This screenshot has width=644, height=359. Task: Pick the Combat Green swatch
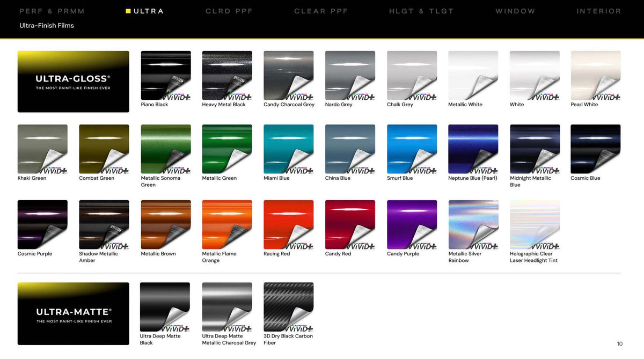[104, 149]
